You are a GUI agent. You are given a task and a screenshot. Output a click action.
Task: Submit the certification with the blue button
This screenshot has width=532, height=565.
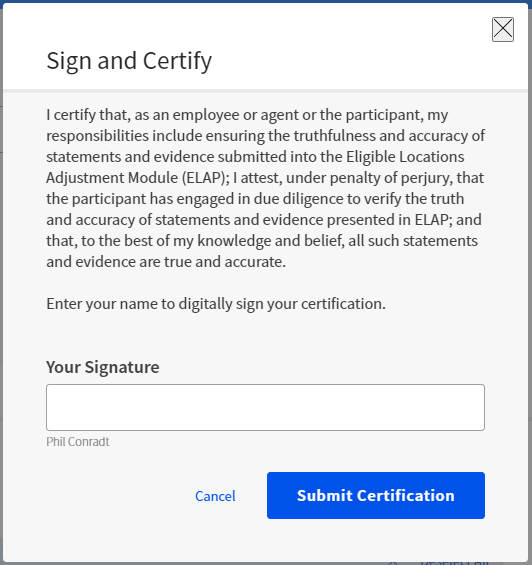(376, 495)
